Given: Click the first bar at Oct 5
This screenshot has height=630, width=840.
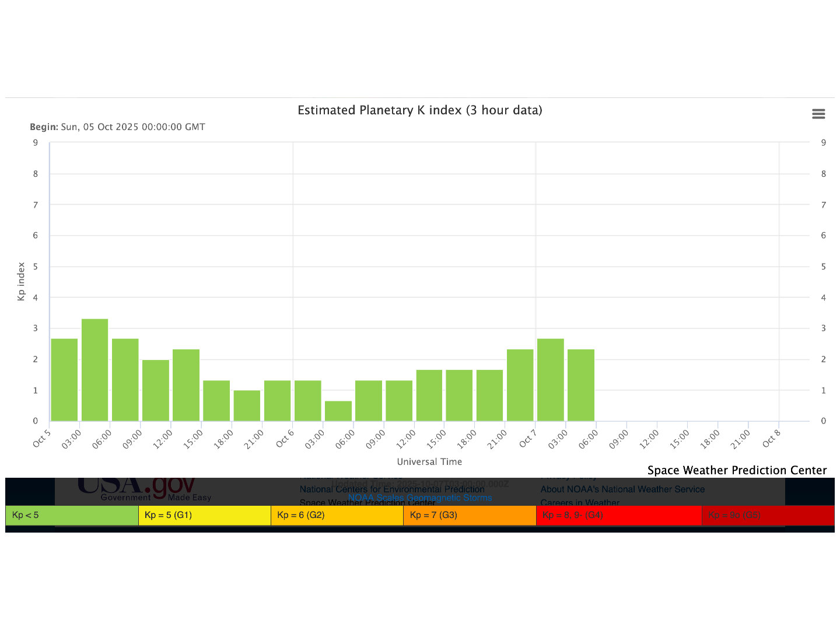Looking at the screenshot, I should click(x=64, y=379).
